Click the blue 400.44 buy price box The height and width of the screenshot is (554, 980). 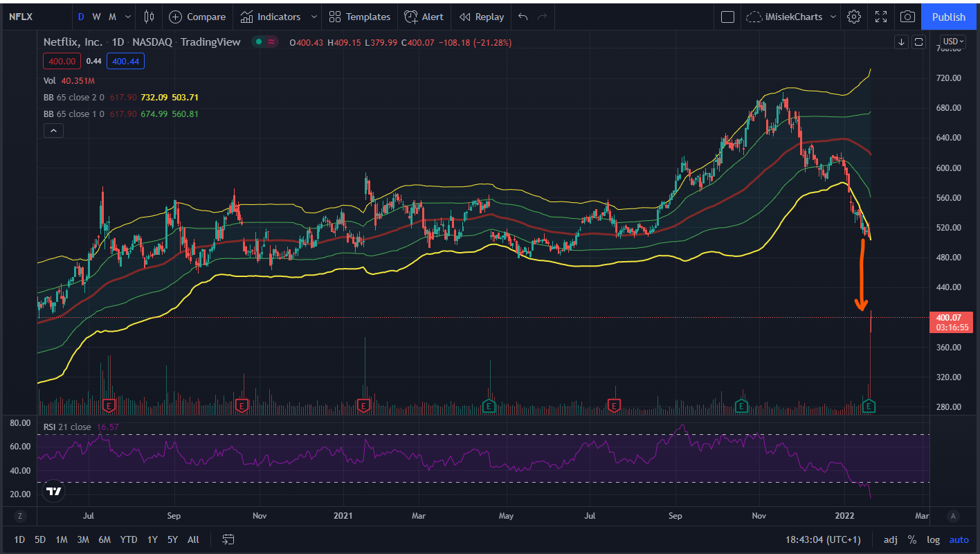pyautogui.click(x=125, y=61)
